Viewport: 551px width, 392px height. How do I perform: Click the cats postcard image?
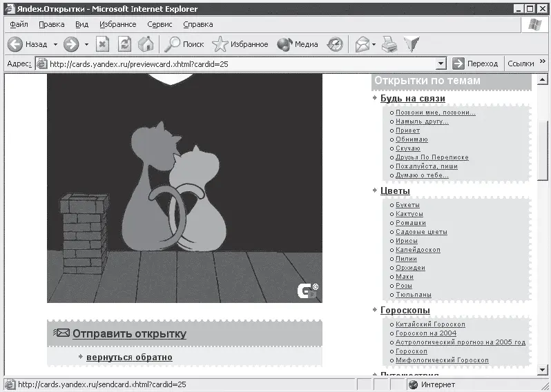pos(184,188)
